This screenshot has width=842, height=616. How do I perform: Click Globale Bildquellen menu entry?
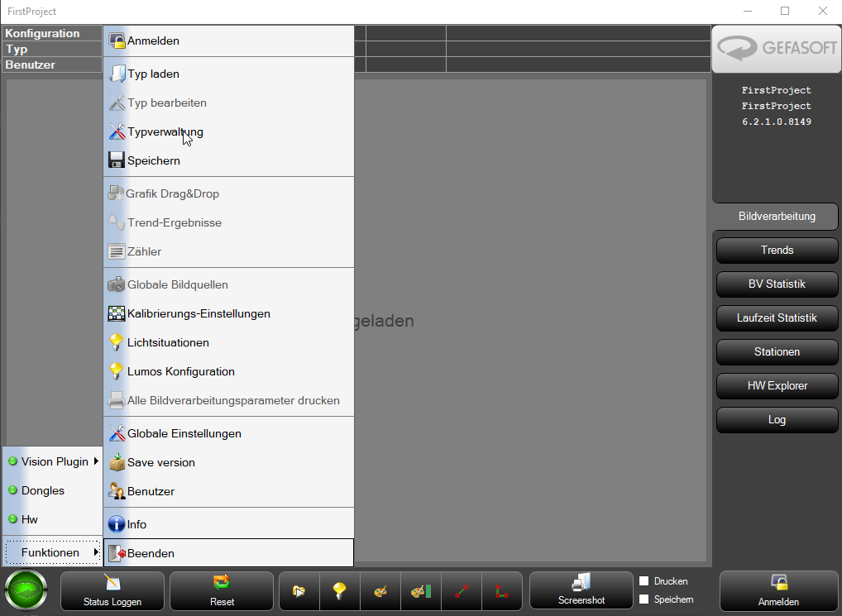click(229, 284)
